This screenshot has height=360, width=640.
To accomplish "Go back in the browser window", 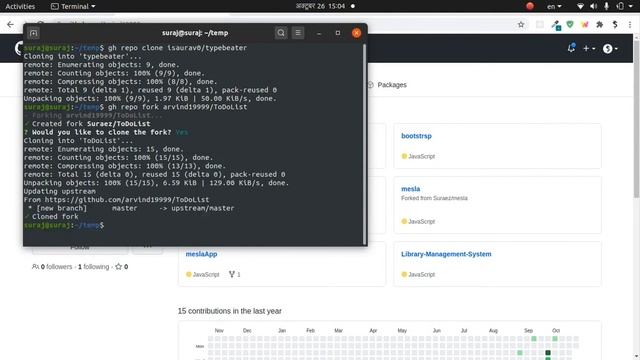I will click(x=11, y=24).
